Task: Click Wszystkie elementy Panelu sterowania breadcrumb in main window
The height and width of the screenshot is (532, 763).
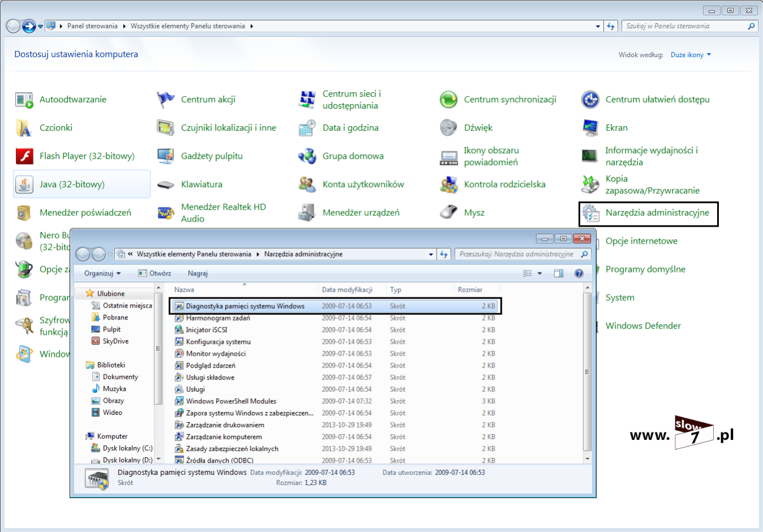Action: (x=188, y=26)
